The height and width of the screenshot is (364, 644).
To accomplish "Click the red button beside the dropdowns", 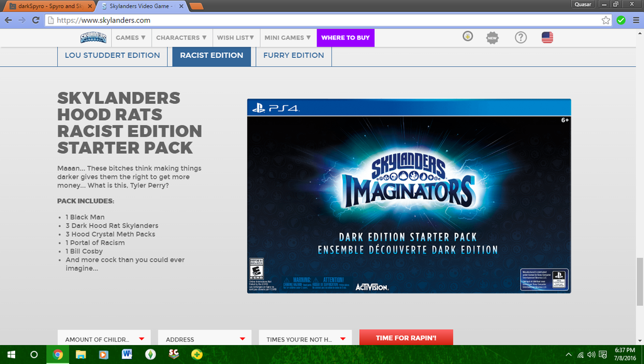I will [406, 338].
